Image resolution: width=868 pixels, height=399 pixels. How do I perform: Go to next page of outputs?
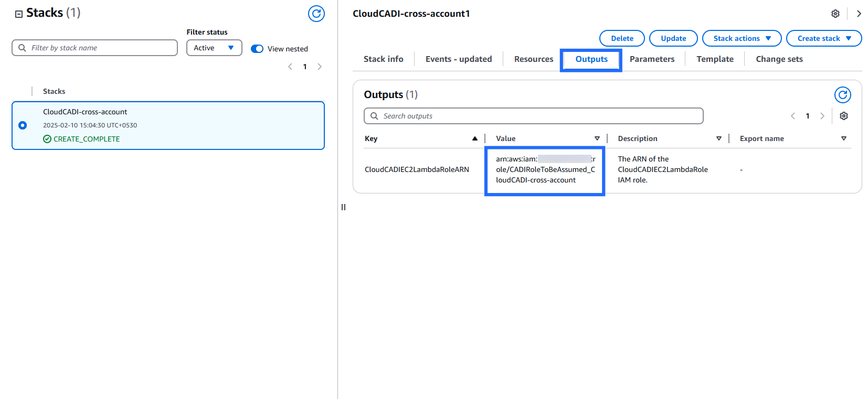pyautogui.click(x=822, y=116)
